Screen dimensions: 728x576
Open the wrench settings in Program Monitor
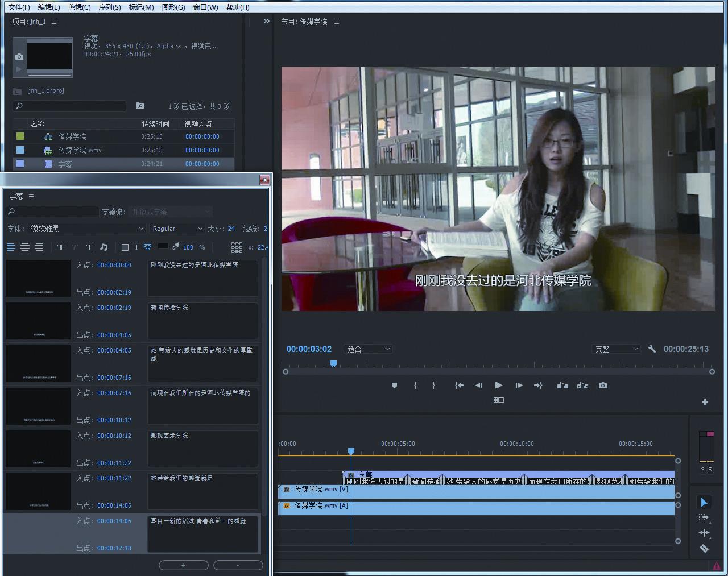[x=652, y=349]
